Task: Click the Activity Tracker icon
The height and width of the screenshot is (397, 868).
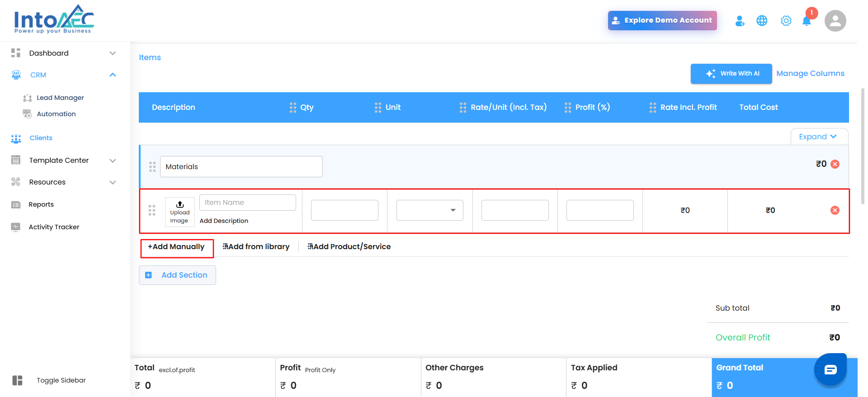Action: coord(16,227)
